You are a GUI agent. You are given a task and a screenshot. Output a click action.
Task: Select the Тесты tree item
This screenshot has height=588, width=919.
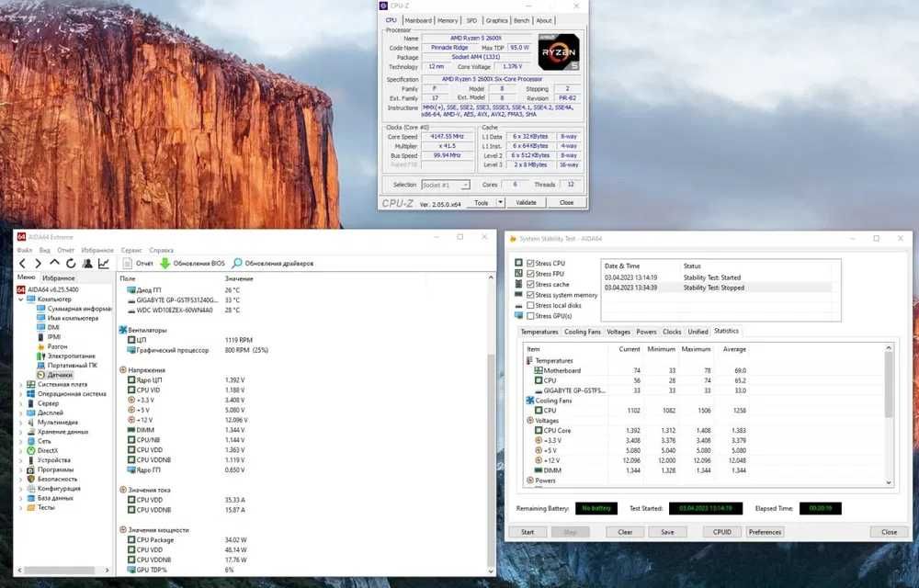[x=41, y=507]
